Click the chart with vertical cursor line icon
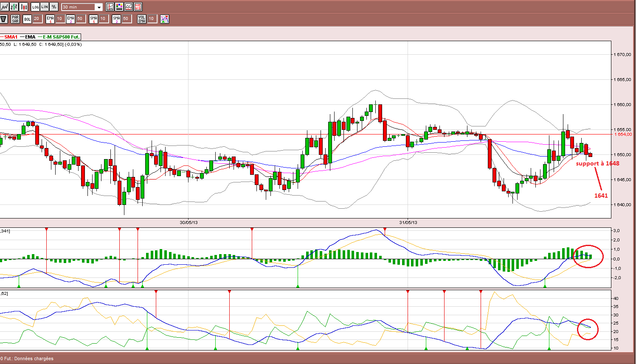The image size is (636, 364). (x=110, y=7)
